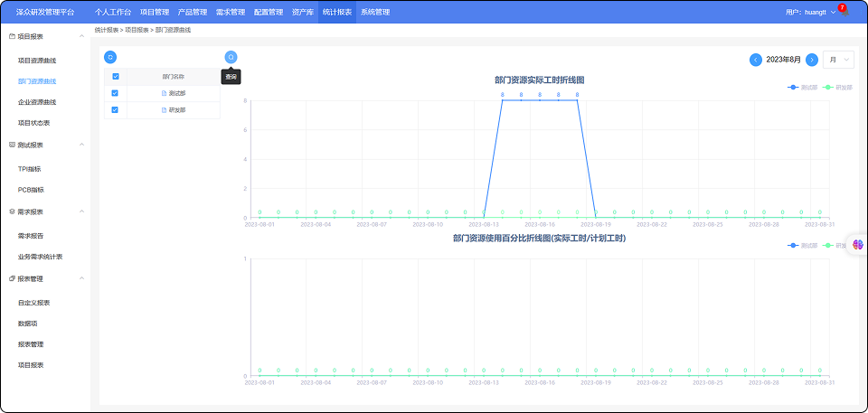Screen dimensions: 868x413
Task: Collapse the 项目报表 sidebar section
Action: [x=82, y=36]
